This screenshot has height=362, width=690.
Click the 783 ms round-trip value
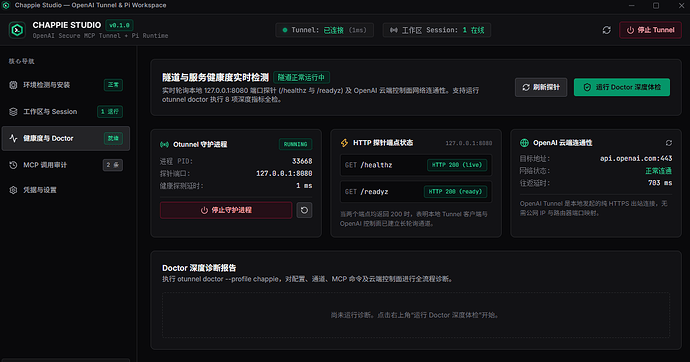pyautogui.click(x=660, y=183)
